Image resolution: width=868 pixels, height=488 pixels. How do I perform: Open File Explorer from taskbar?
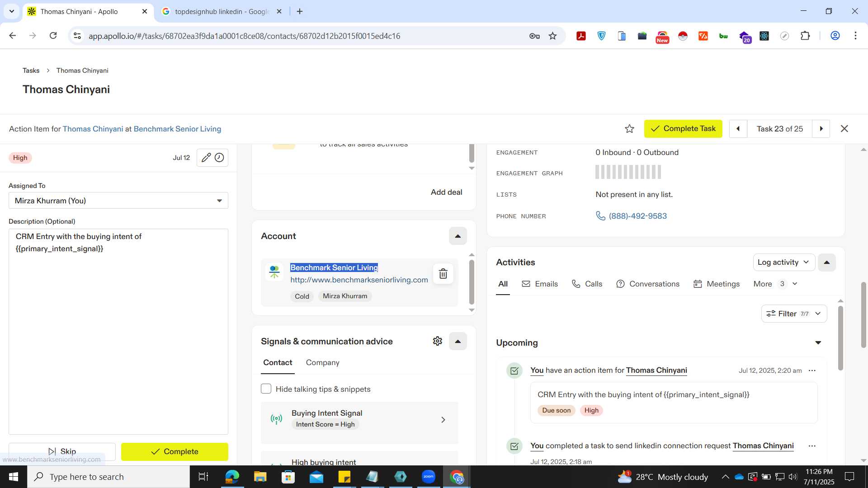pyautogui.click(x=260, y=477)
